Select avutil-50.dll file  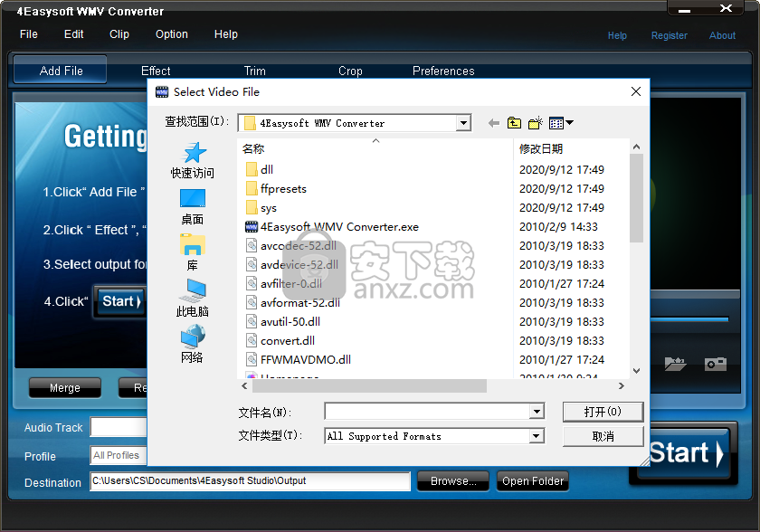283,322
